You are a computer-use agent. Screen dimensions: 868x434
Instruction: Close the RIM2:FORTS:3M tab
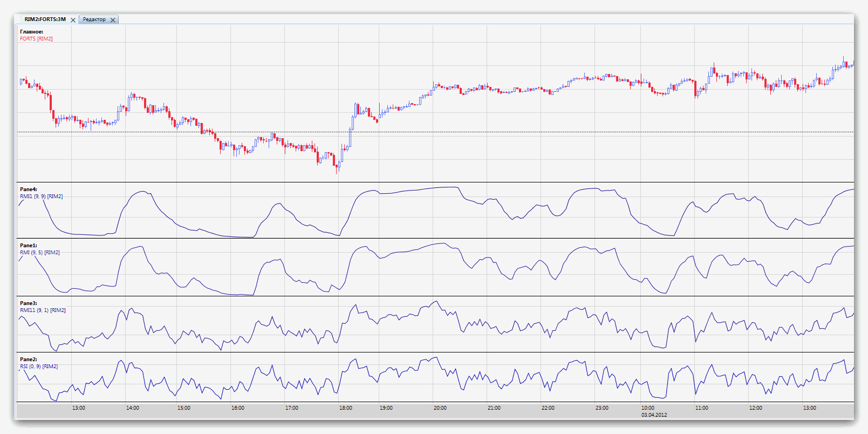[73, 20]
